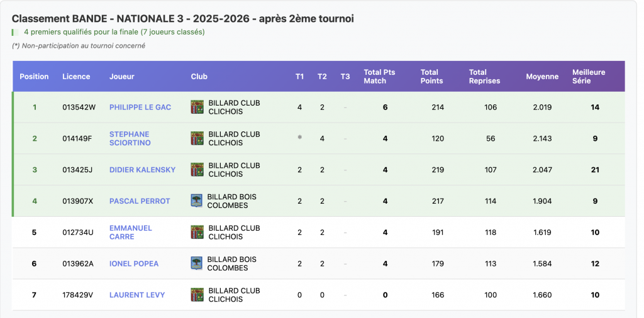This screenshot has height=318, width=644.
Task: Click the Position column header
Action: point(34,77)
